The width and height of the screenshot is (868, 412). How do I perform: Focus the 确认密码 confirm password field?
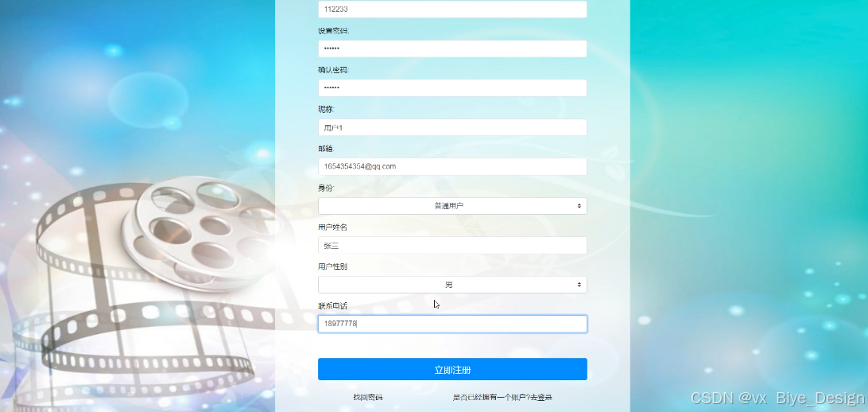tap(452, 88)
